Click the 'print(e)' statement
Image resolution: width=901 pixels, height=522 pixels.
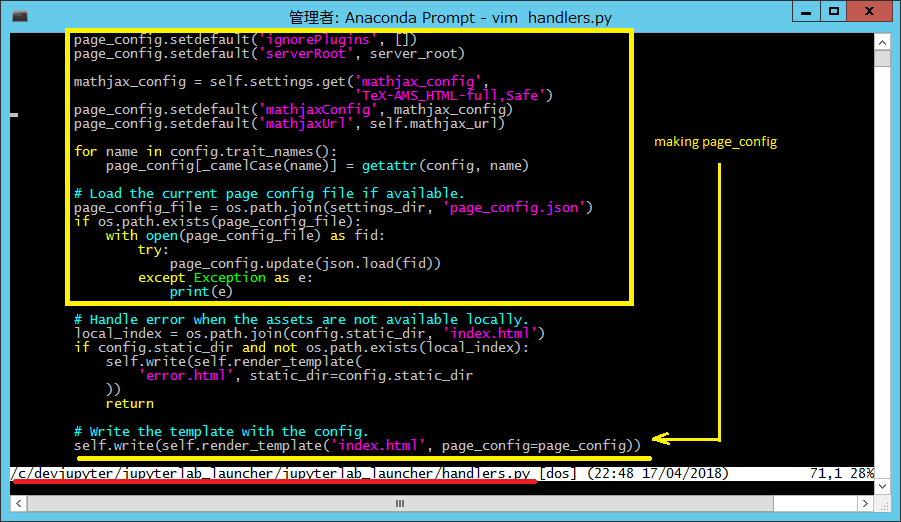(201, 291)
